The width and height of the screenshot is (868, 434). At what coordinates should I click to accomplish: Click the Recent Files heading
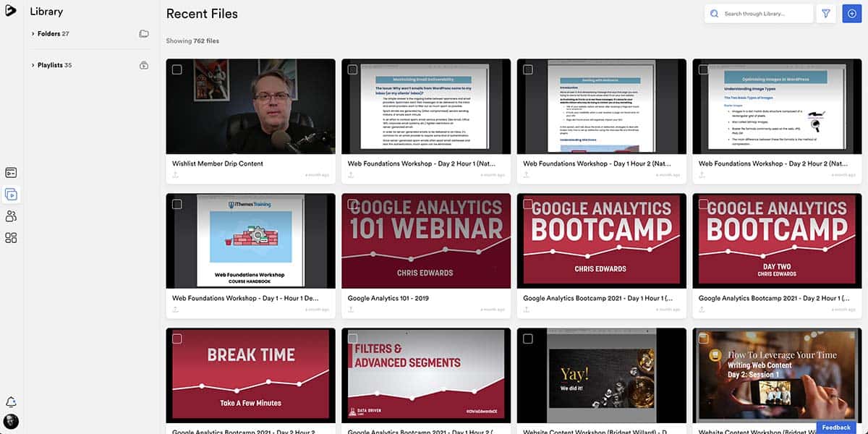(202, 14)
